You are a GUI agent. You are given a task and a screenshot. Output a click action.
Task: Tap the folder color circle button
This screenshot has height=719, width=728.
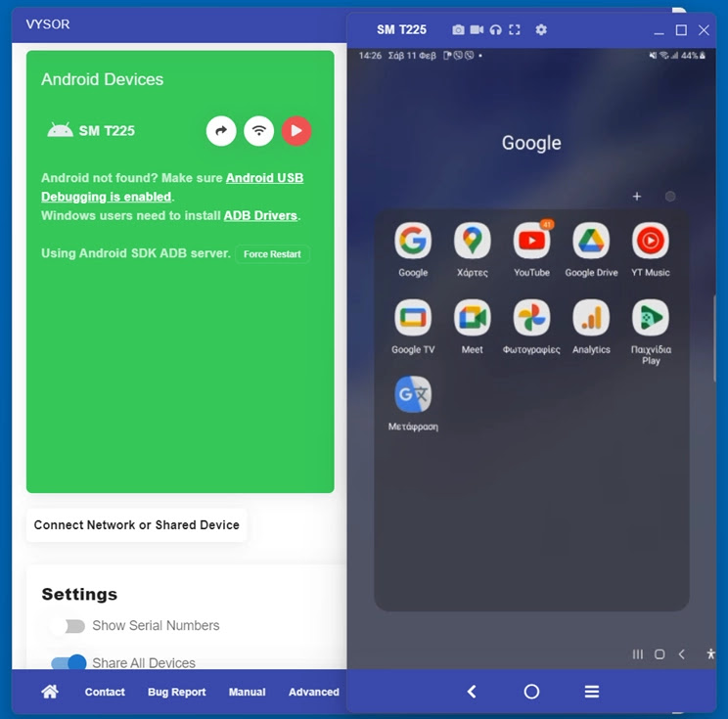coord(670,197)
